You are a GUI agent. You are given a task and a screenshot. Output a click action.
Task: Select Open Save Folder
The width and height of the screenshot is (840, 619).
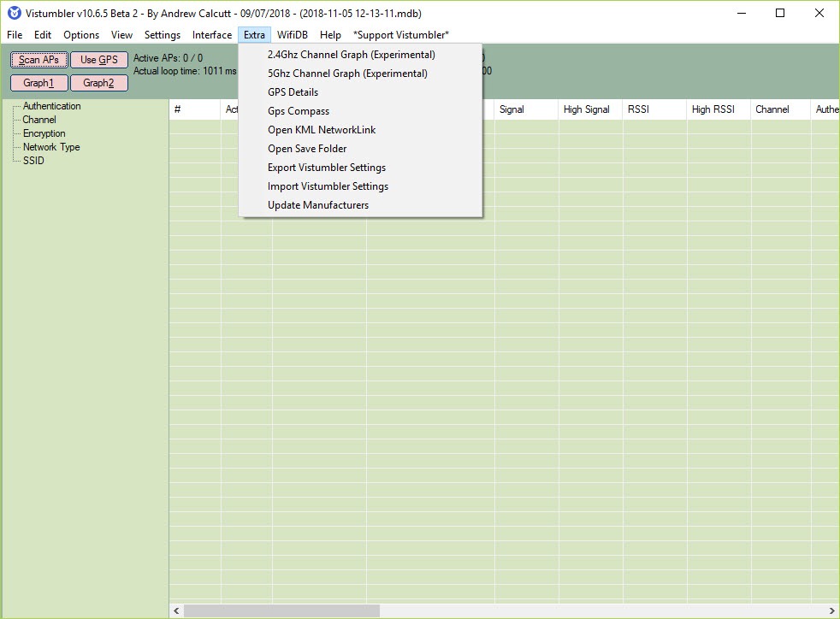(360, 148)
